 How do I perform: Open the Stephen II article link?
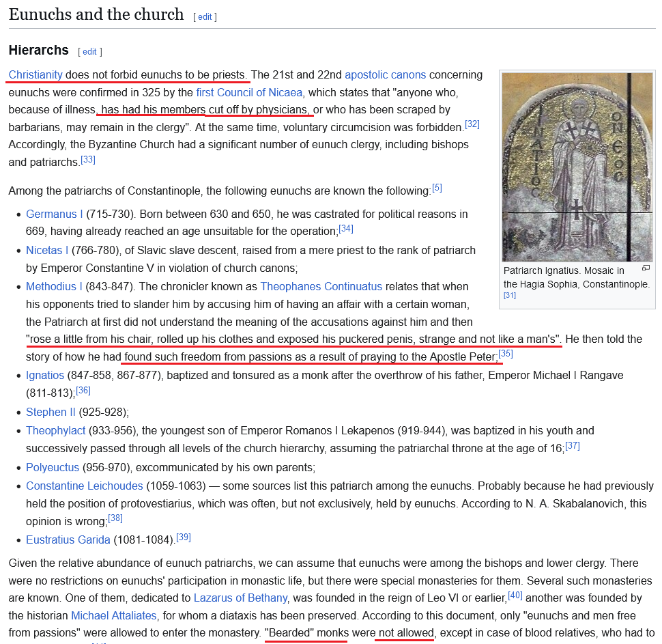tap(51, 412)
